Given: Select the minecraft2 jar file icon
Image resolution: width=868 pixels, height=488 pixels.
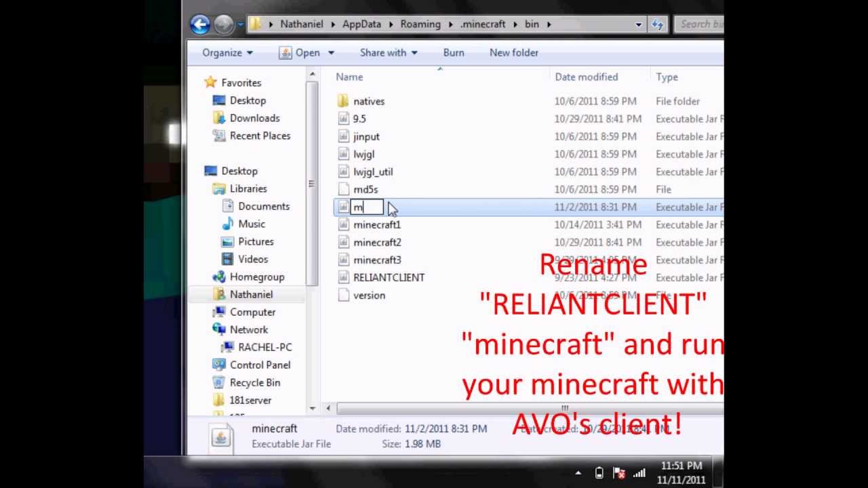Looking at the screenshot, I should tap(343, 242).
